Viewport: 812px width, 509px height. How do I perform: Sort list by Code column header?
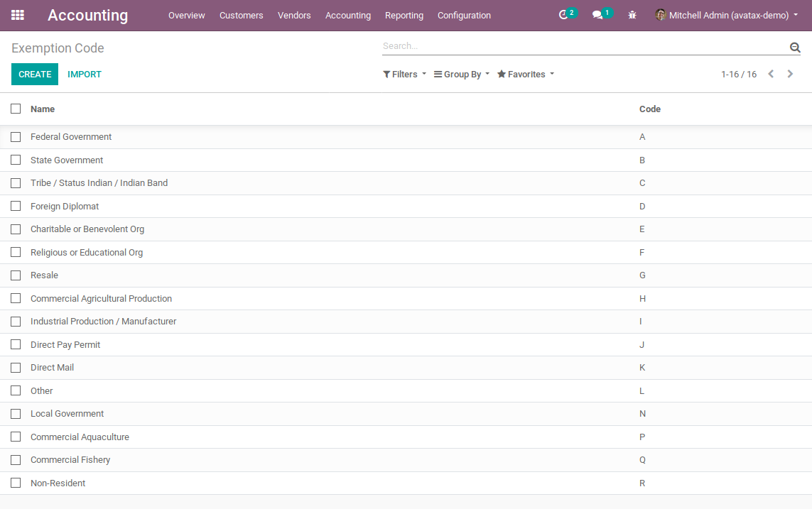[x=650, y=109]
